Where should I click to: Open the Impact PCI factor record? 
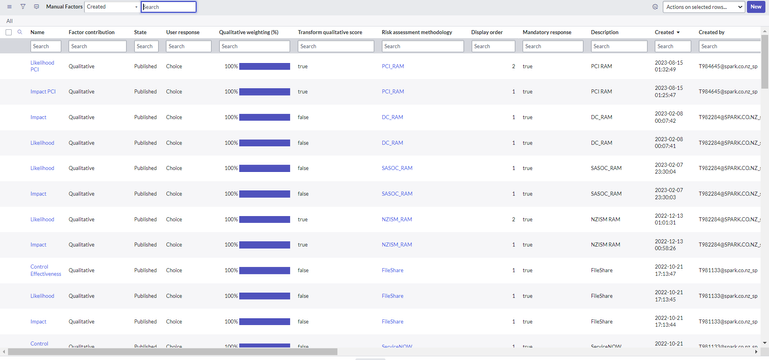pyautogui.click(x=43, y=92)
